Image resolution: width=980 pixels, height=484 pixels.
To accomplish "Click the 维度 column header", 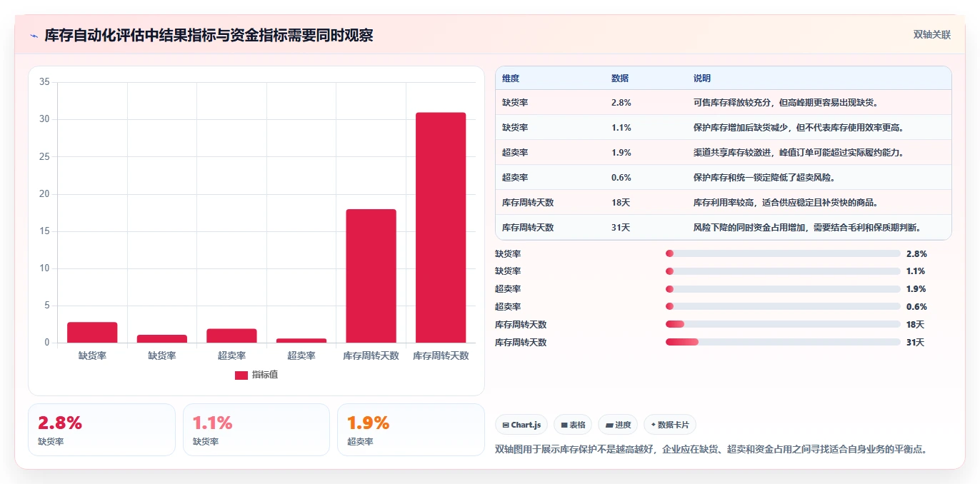I will point(511,79).
